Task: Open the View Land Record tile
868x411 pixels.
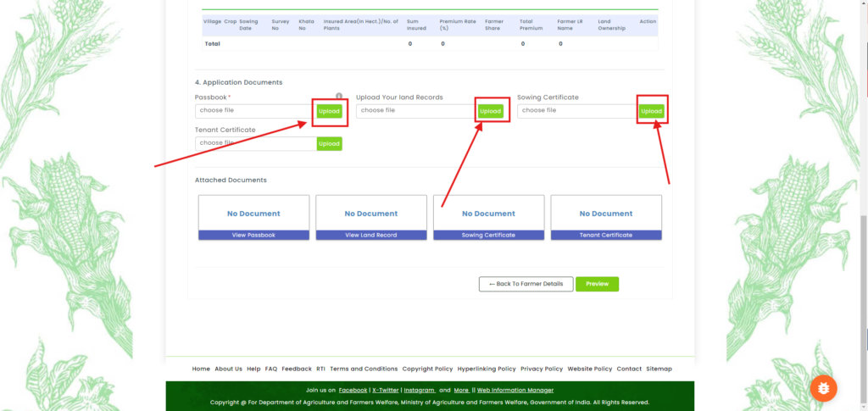Action: (x=371, y=235)
